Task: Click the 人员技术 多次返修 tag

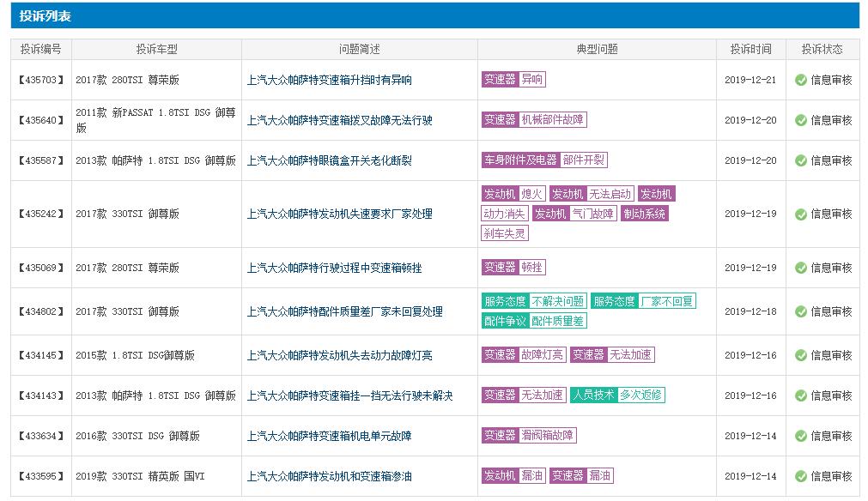Action: [x=617, y=395]
